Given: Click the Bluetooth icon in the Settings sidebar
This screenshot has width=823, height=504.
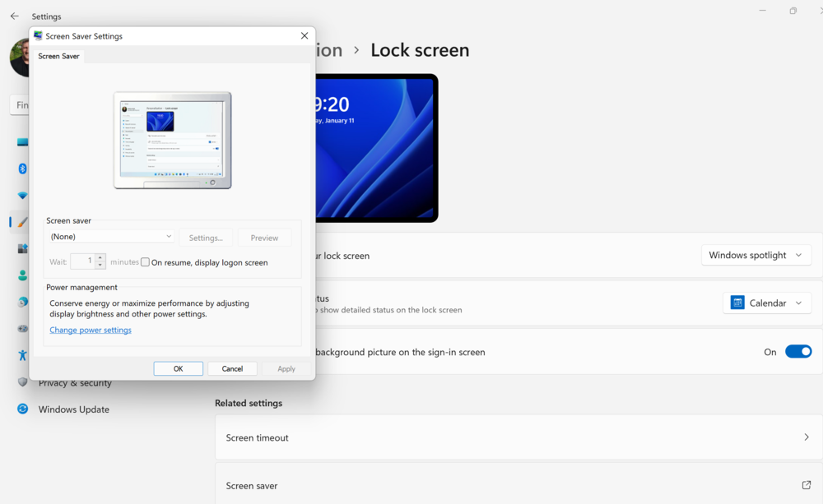Looking at the screenshot, I should pos(23,169).
